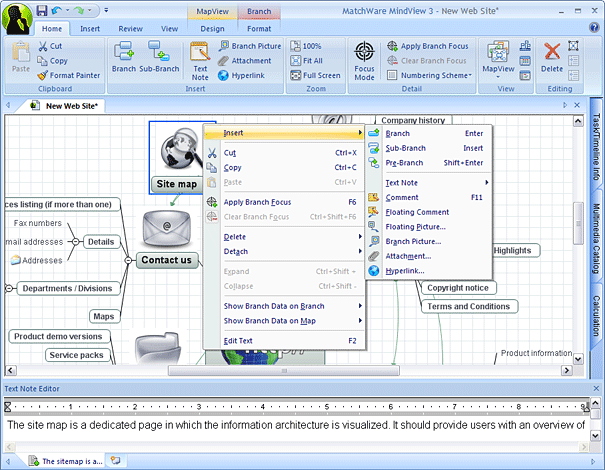This screenshot has width=605, height=470.
Task: Choose Sub-Branch in the Insert submenu
Action: click(429, 148)
